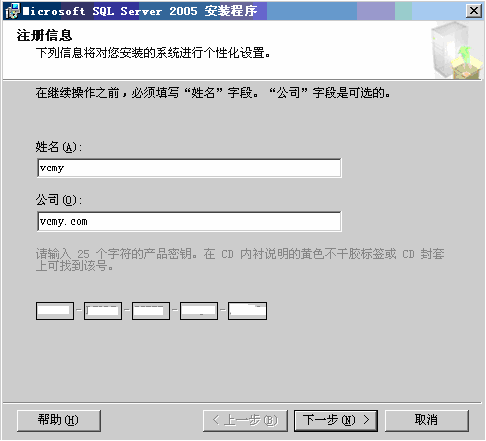
Task: Focus the 姓名 name field containing vcmy
Action: [x=189, y=168]
